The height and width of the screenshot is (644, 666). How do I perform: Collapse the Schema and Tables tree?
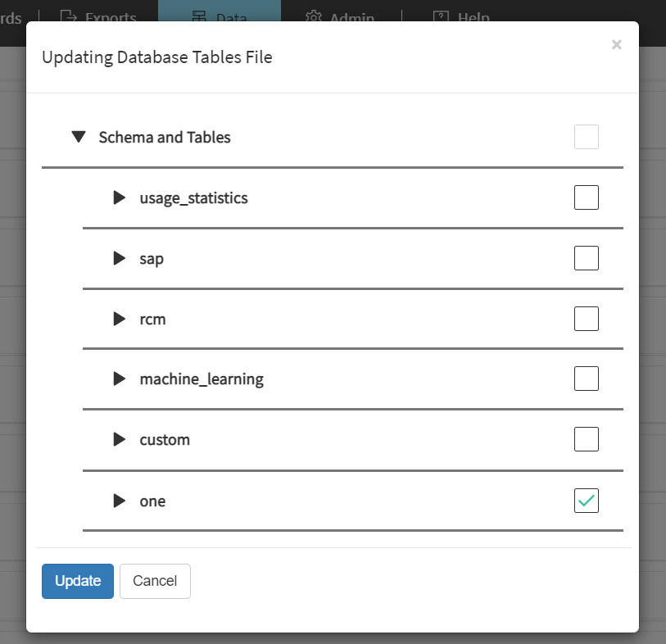click(79, 137)
